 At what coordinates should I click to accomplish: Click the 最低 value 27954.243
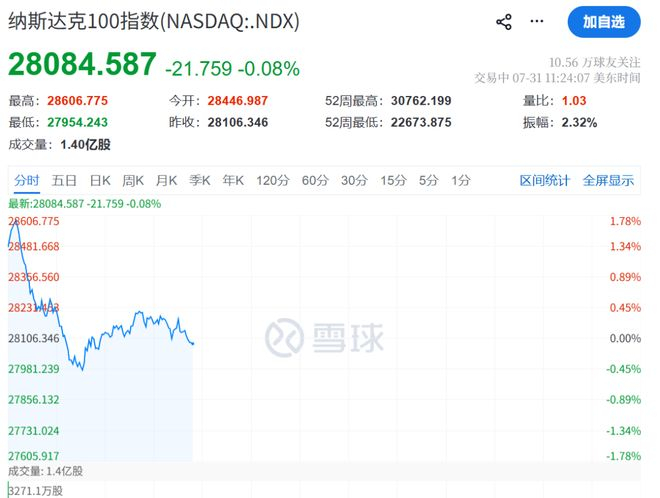(77, 123)
